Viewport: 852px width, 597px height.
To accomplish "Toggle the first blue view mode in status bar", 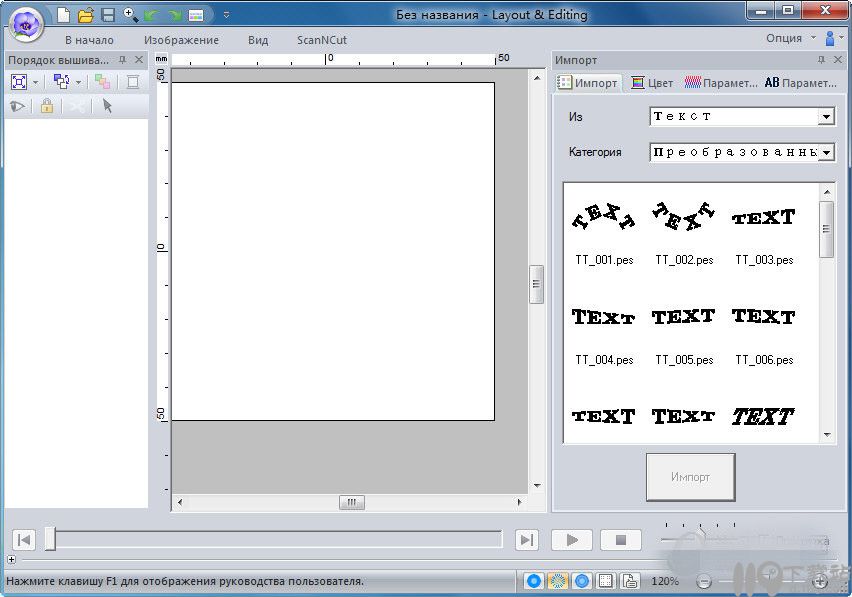I will tap(534, 581).
